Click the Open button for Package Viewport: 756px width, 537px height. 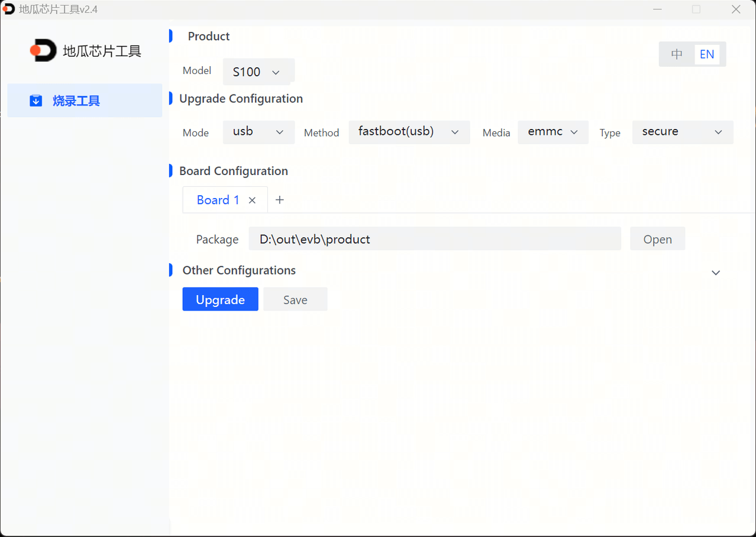pos(657,239)
